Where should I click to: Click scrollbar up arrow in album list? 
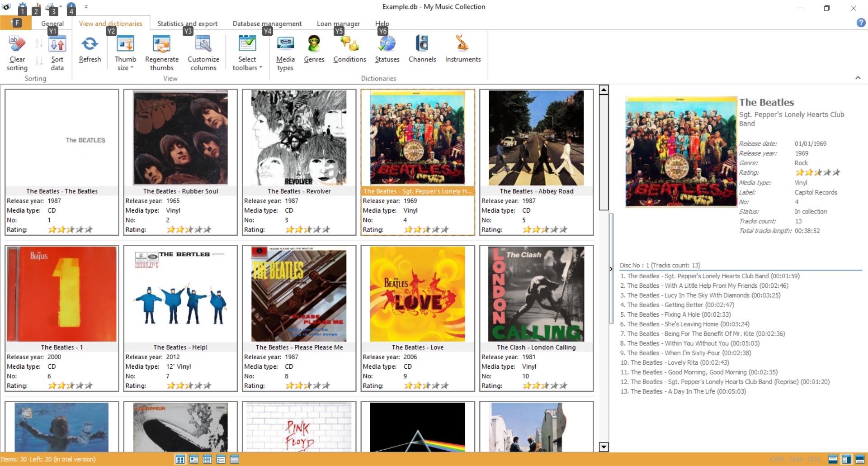[604, 90]
